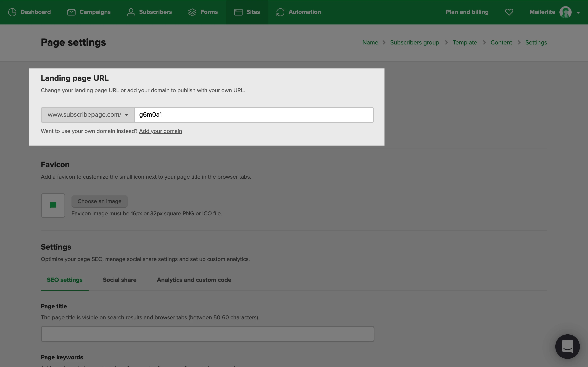Click the Subscribers person icon

click(x=131, y=12)
